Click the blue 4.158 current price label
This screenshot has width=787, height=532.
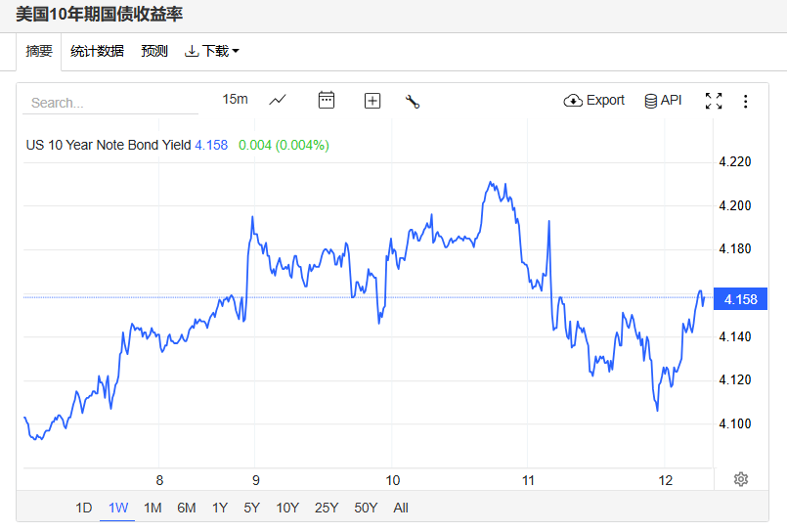point(740,299)
